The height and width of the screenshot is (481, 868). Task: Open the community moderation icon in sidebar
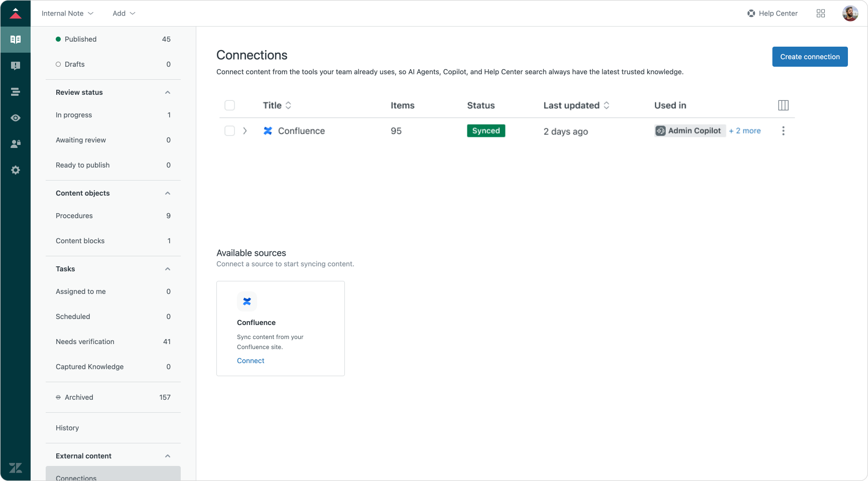point(16,66)
